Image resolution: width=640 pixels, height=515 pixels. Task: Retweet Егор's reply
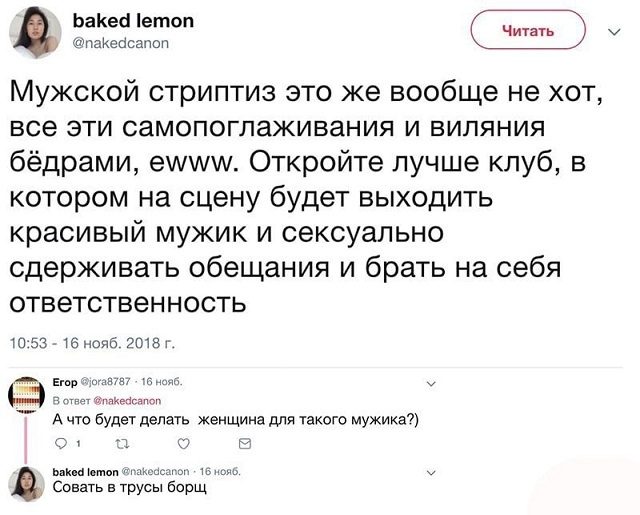(120, 444)
